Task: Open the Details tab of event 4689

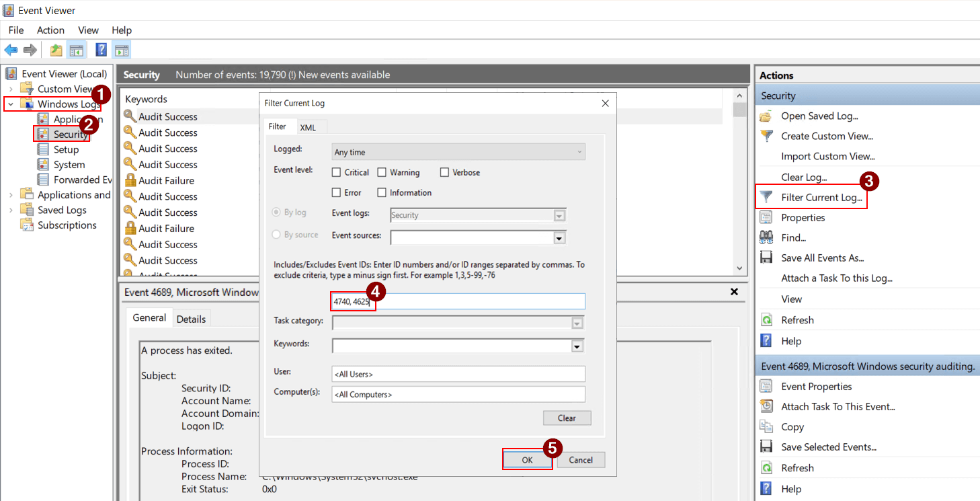Action: coord(192,318)
